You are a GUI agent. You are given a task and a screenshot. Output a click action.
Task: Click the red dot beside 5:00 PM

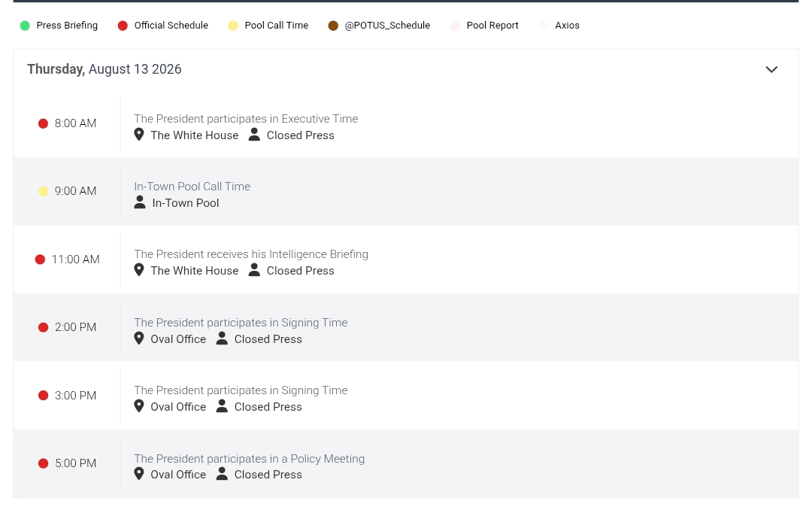(x=43, y=463)
